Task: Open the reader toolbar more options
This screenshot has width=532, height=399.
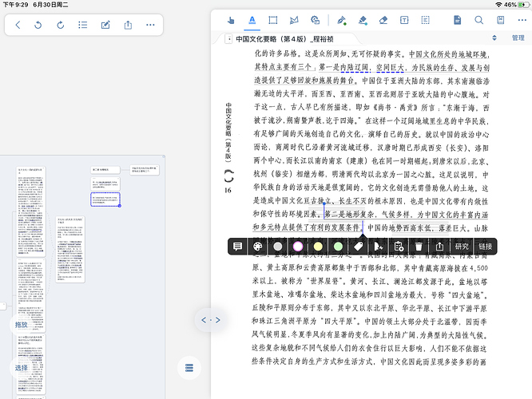Action: (522, 20)
